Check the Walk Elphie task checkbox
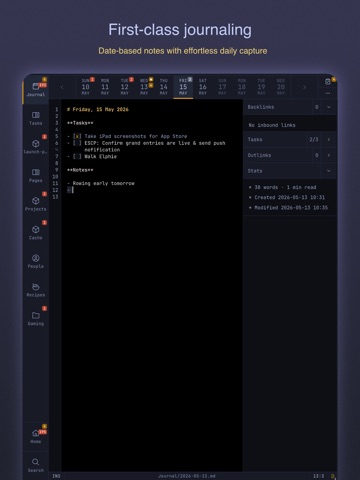Image resolution: width=360 pixels, height=480 pixels. click(x=77, y=156)
